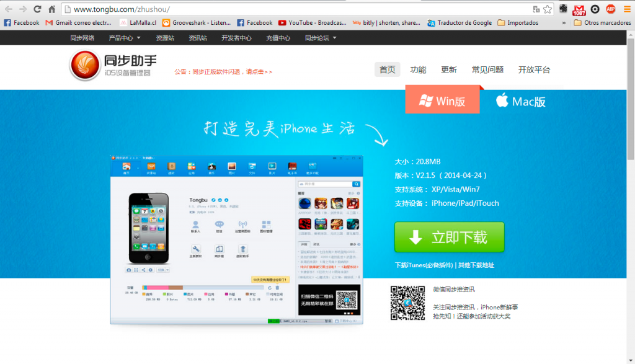Image resolution: width=635 pixels, height=364 pixels.
Task: Expand the 同步论坛 dropdown menu
Action: point(321,38)
